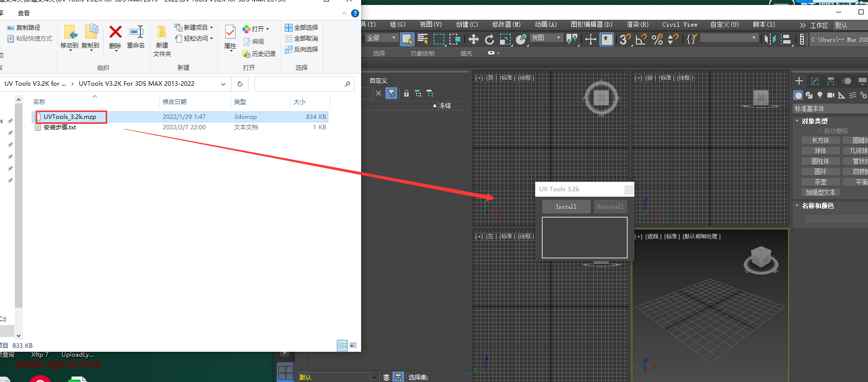The height and width of the screenshot is (382, 868).
Task: Activate the Select and Scale tool
Action: [x=505, y=39]
